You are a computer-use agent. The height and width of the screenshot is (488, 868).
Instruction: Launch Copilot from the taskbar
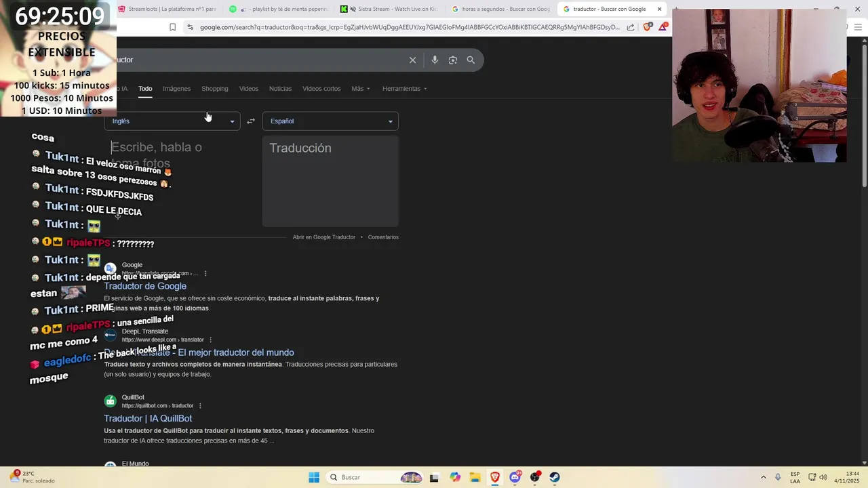[x=455, y=477]
